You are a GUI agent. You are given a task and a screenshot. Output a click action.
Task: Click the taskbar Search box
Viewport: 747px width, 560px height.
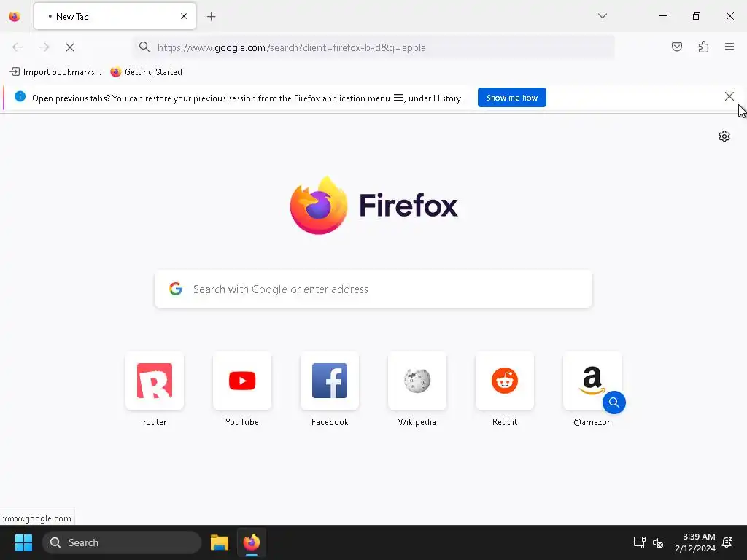click(122, 542)
